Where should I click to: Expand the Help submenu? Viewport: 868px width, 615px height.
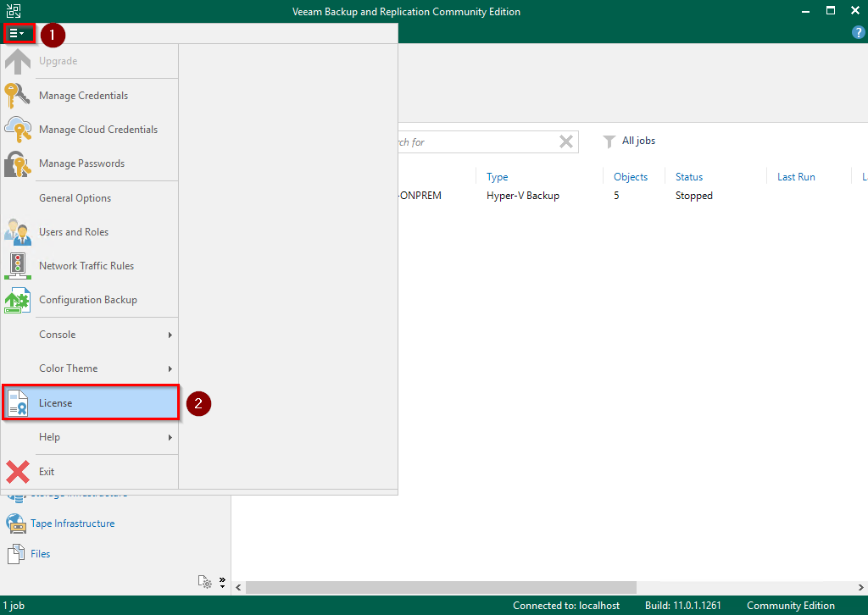90,437
